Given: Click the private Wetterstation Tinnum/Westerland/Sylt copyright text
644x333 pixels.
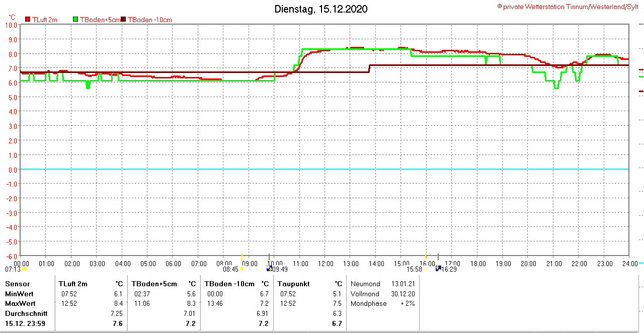Looking at the screenshot, I should coord(568,7).
